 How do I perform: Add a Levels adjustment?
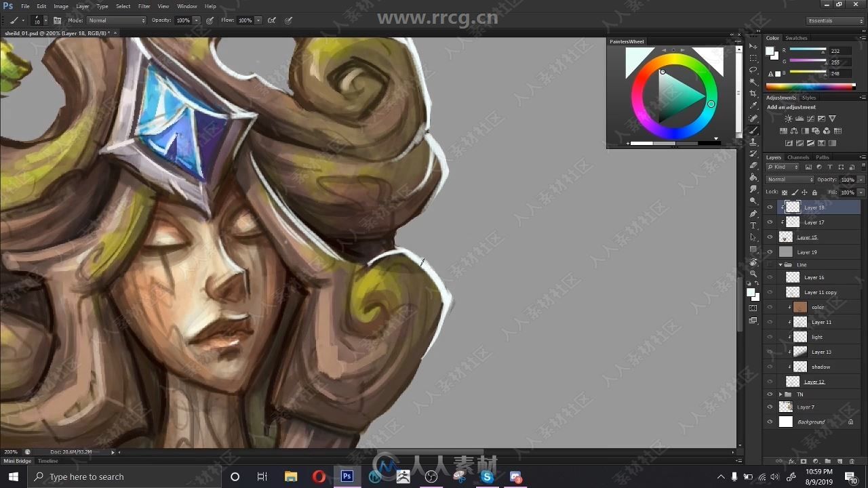(x=800, y=119)
